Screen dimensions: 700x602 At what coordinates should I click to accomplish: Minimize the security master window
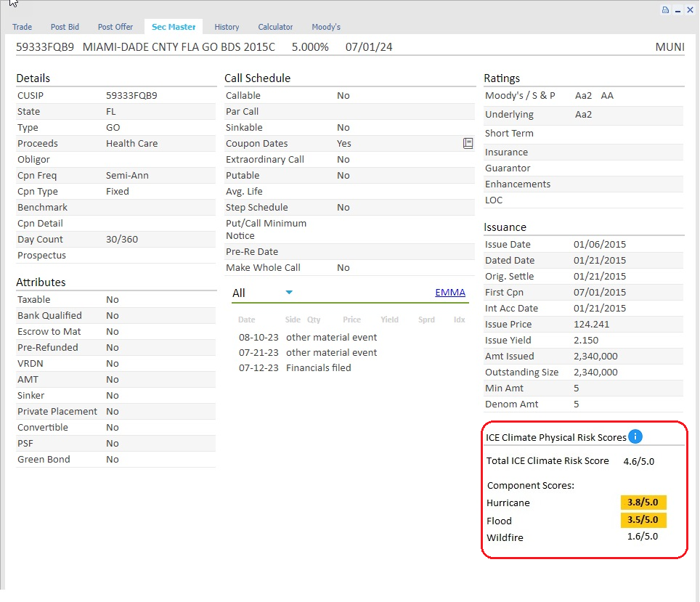[677, 11]
